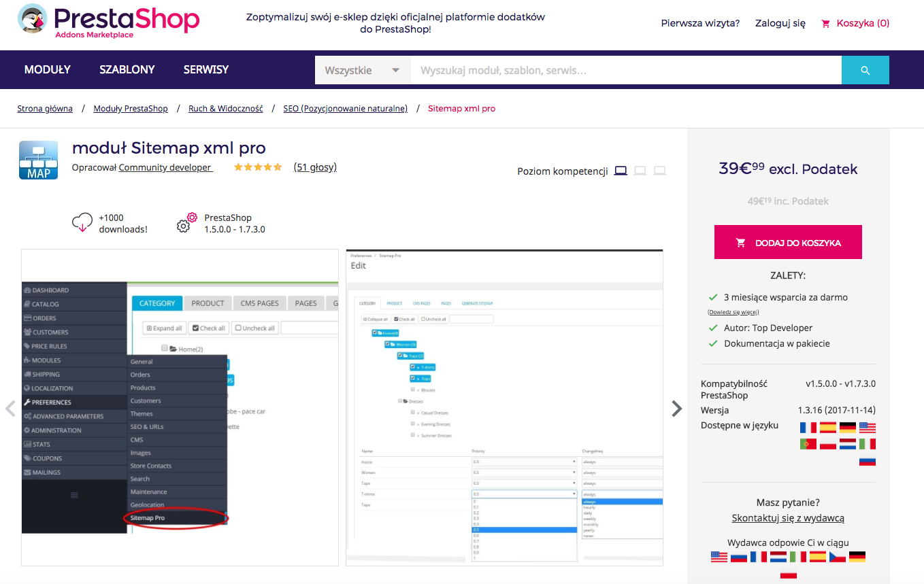Click Sitemap xml pro current breadcrumb
924x584 pixels.
click(461, 109)
